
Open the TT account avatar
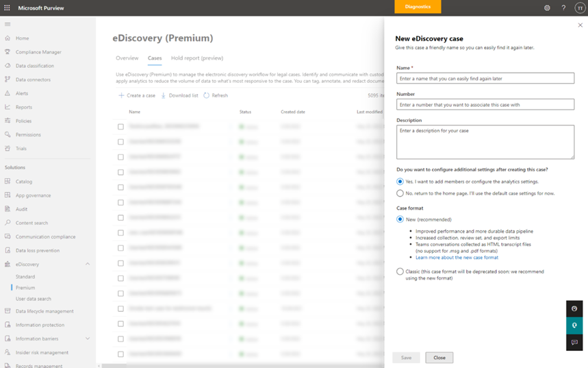[580, 8]
